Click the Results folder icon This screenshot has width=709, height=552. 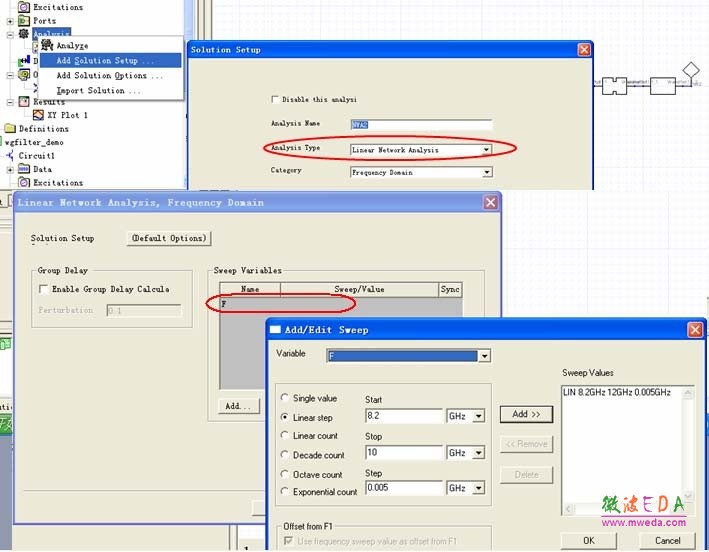coord(24,102)
